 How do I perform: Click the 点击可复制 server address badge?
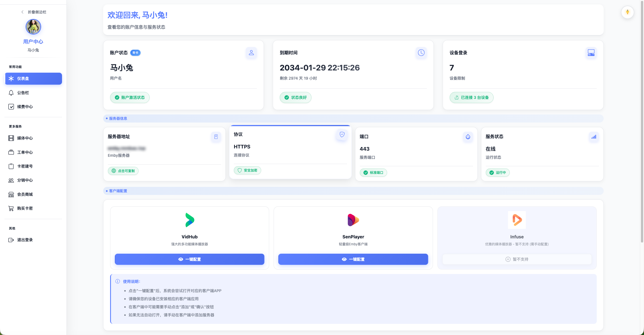pyautogui.click(x=123, y=171)
